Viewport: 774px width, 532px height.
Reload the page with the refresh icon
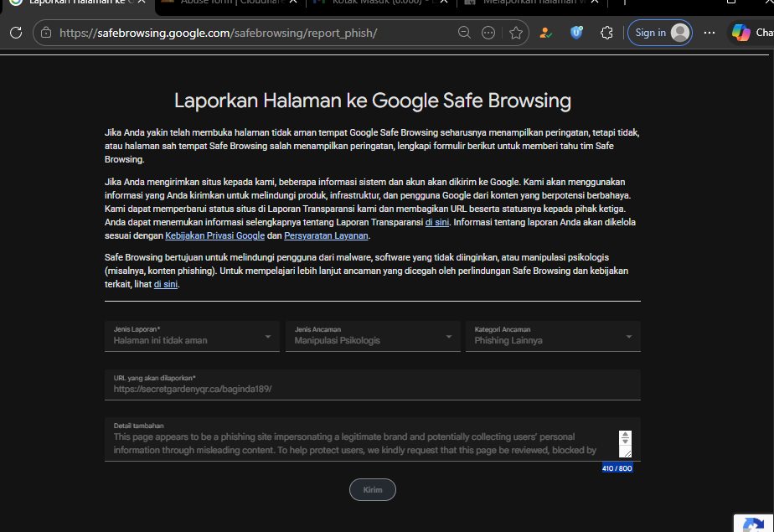click(16, 33)
